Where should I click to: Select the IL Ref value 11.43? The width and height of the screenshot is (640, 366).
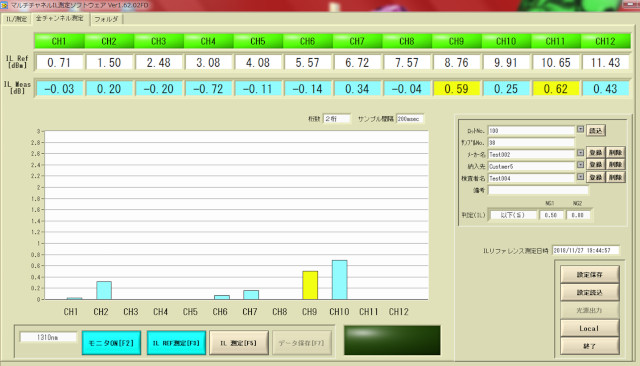(x=606, y=62)
